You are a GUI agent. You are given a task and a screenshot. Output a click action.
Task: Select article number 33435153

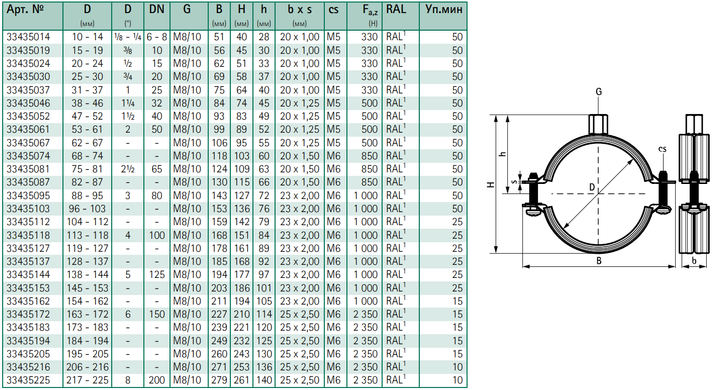pyautogui.click(x=28, y=288)
